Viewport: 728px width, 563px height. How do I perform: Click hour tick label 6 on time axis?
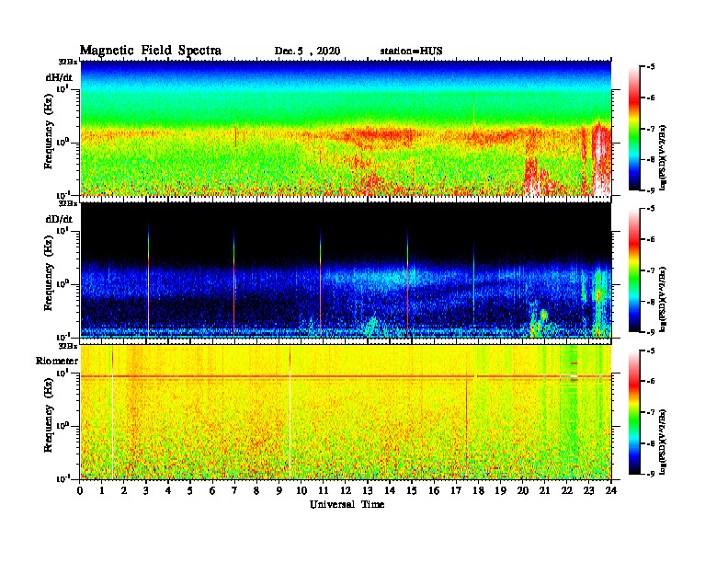click(x=212, y=490)
